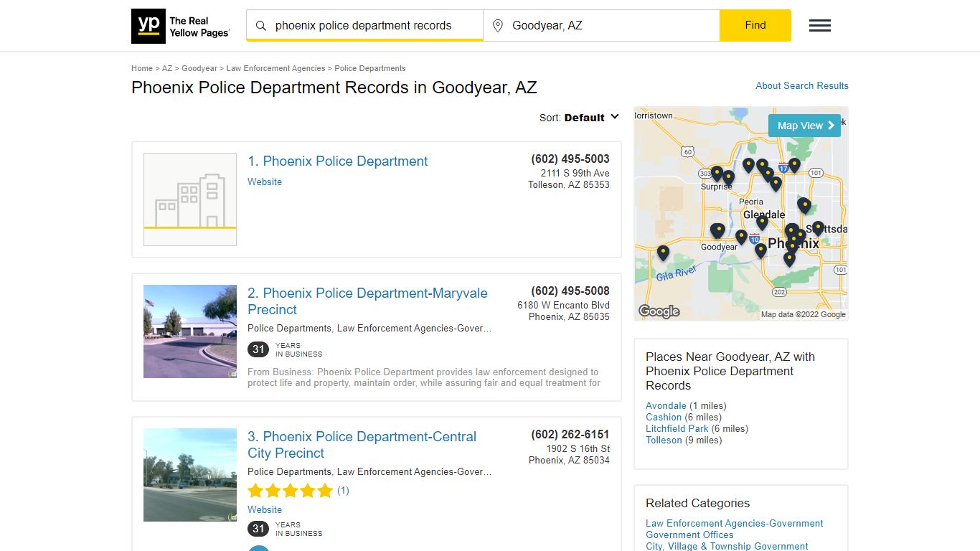This screenshot has height=551, width=980.
Task: Click the Maryvale Precinct photo thumbnail
Action: (x=190, y=331)
